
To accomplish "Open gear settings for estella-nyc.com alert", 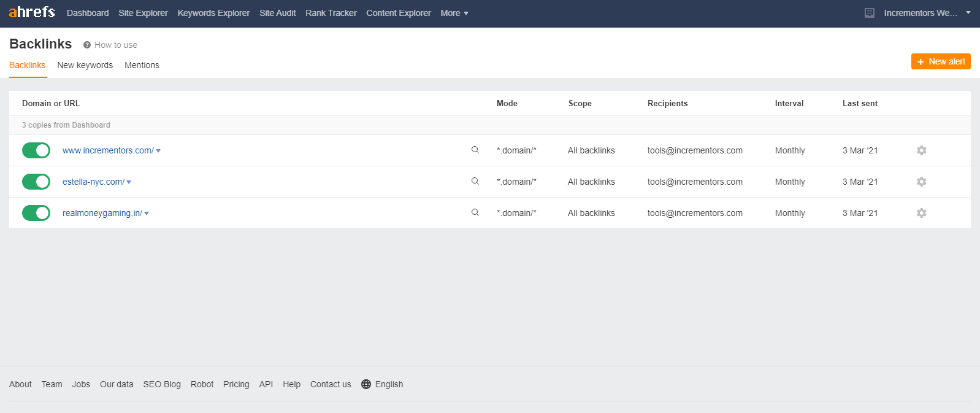I will click(x=921, y=182).
